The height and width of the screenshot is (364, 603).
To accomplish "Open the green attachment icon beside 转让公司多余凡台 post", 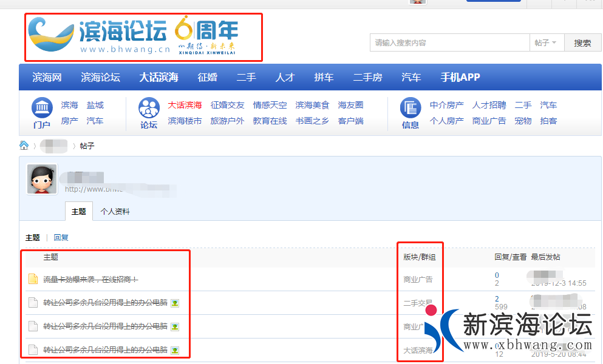I will click(x=176, y=302).
